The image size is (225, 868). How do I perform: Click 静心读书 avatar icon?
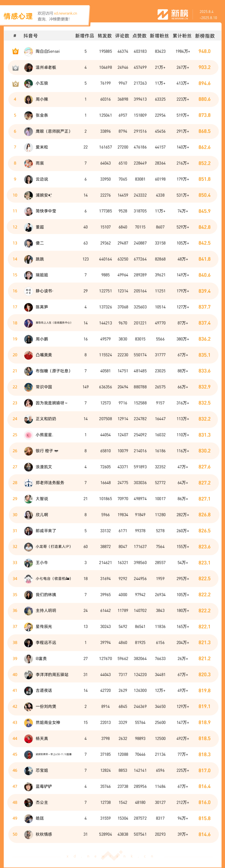click(29, 291)
